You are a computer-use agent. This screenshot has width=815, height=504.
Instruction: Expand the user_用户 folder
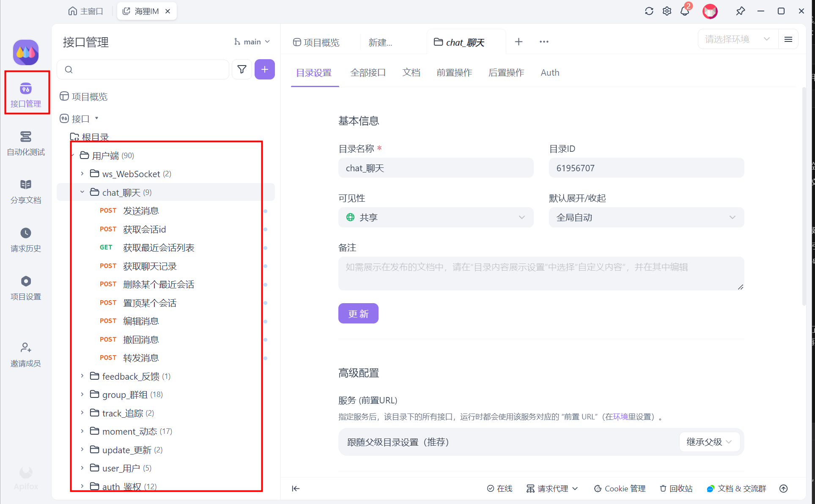(x=82, y=468)
